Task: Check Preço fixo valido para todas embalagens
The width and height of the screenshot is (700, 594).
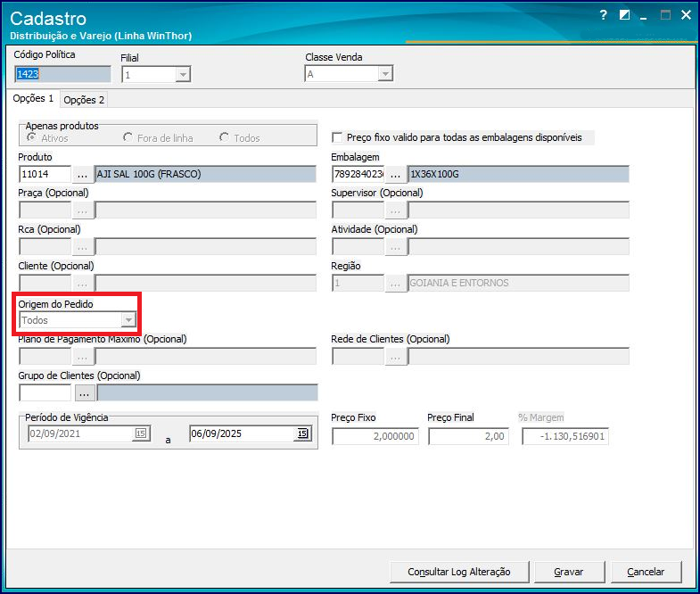Action: pos(337,137)
